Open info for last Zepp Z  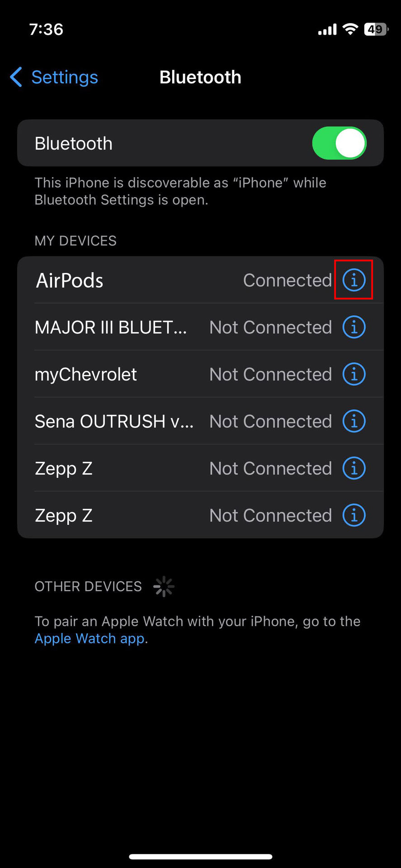click(354, 515)
